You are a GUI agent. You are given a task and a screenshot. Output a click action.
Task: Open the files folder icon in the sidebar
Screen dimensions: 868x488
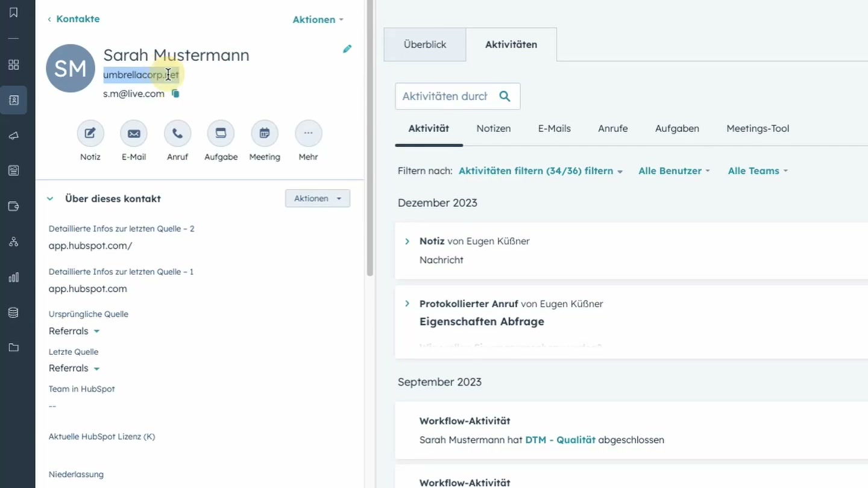click(13, 347)
